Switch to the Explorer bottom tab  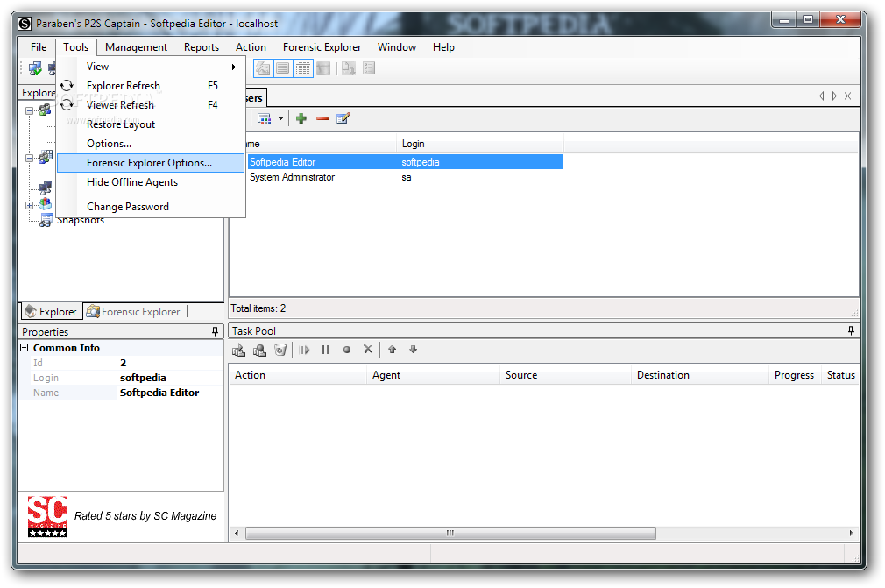[52, 312]
